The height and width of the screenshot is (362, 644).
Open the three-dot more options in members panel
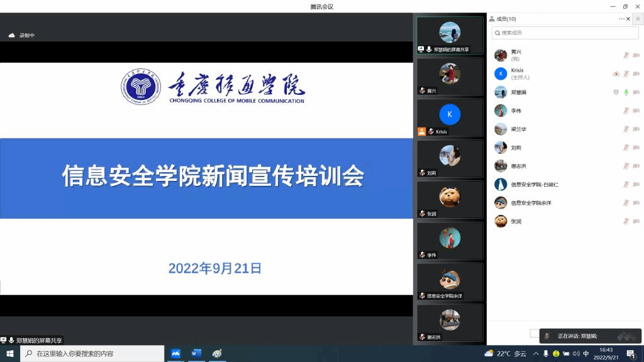(x=621, y=19)
